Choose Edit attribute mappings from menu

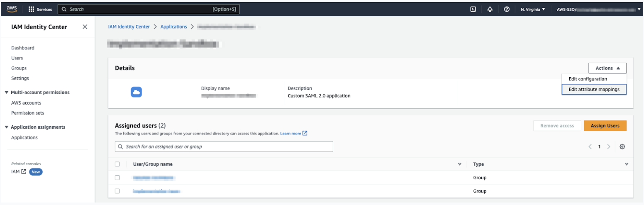pos(594,89)
